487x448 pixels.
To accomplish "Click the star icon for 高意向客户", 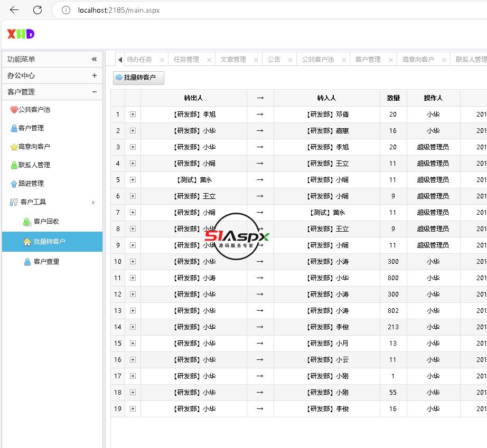I will click(14, 147).
